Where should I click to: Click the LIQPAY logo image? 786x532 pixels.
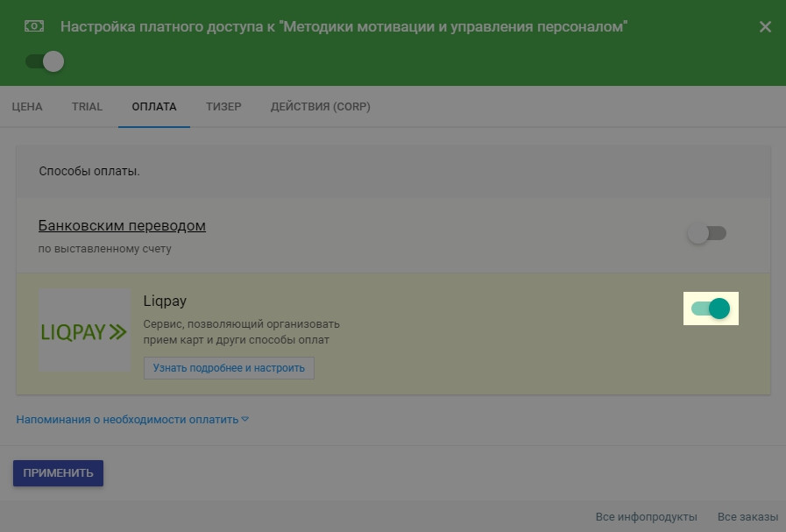(x=84, y=331)
